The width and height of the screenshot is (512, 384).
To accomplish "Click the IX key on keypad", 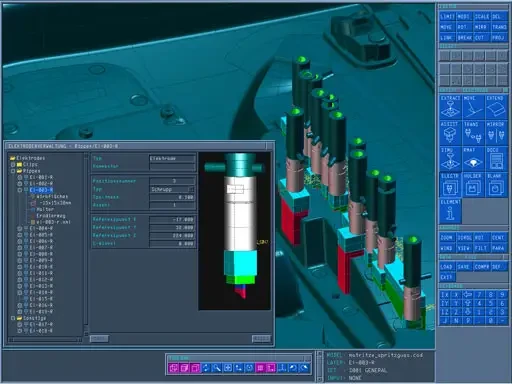I will click(x=445, y=295).
